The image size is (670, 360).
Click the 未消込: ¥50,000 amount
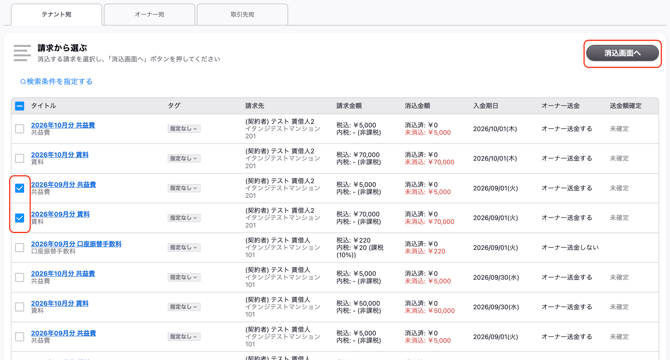[x=430, y=310]
